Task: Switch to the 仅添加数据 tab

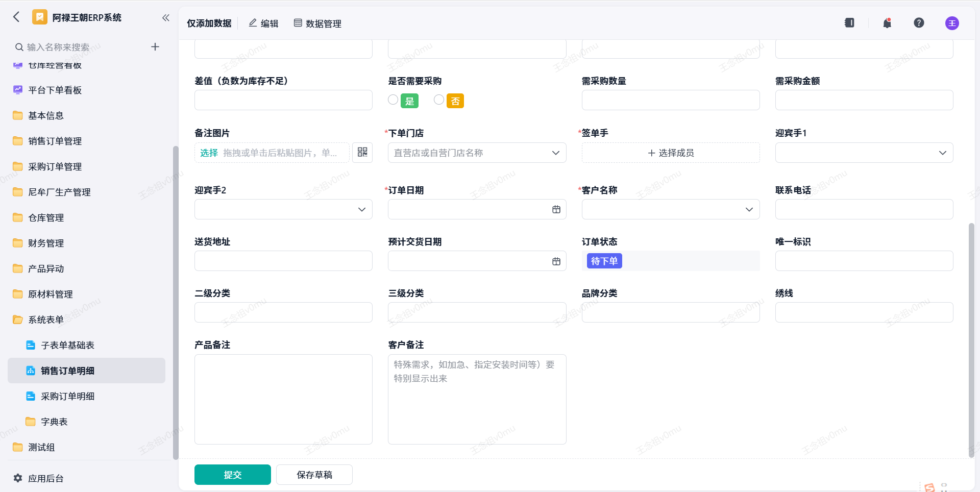Action: pos(209,23)
